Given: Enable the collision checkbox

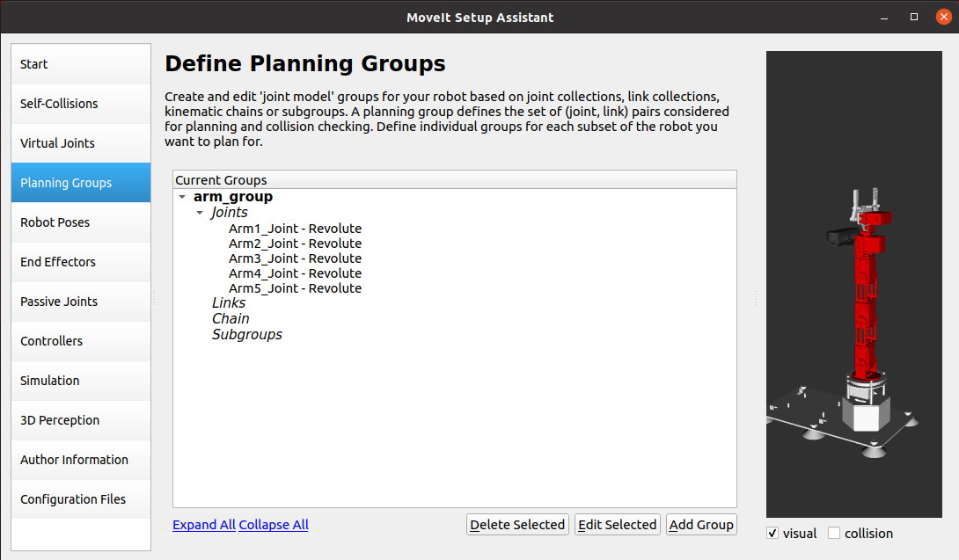Looking at the screenshot, I should (834, 534).
